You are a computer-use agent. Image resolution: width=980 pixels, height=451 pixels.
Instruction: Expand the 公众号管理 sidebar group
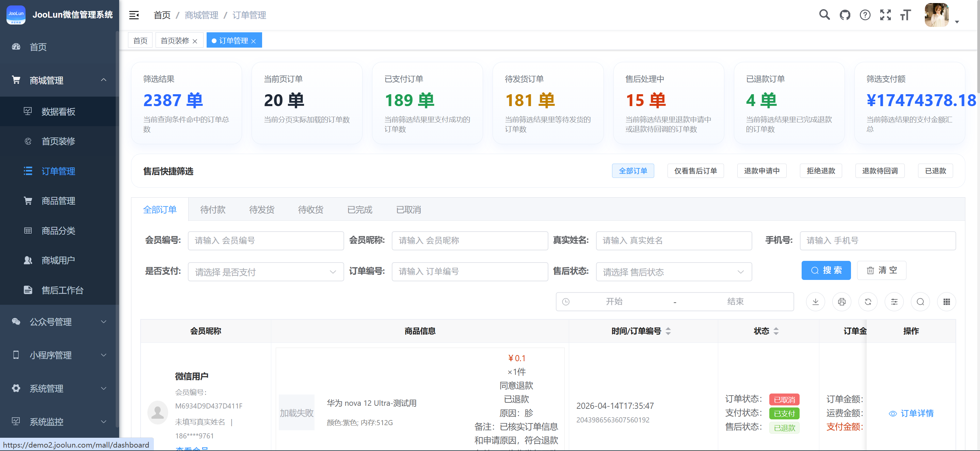(59, 322)
